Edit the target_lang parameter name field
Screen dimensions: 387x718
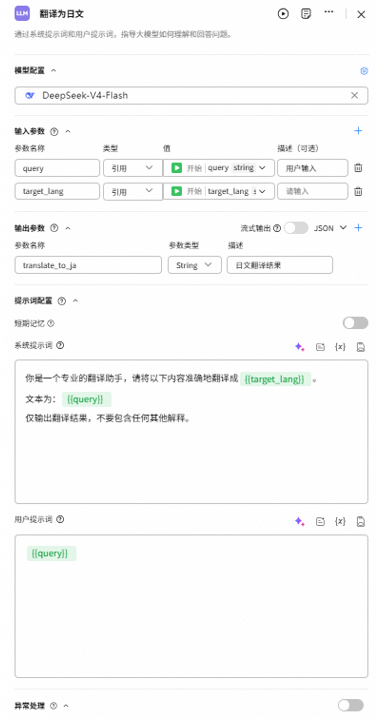click(x=57, y=191)
